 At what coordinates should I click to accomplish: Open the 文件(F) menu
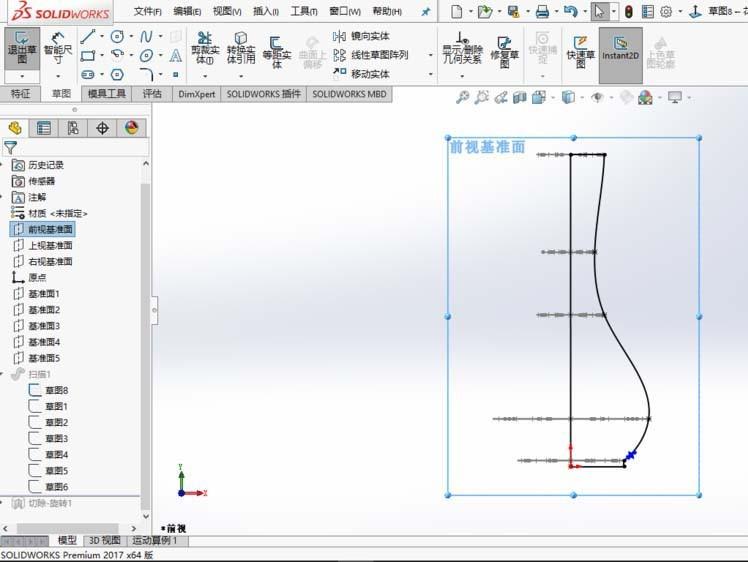point(147,11)
